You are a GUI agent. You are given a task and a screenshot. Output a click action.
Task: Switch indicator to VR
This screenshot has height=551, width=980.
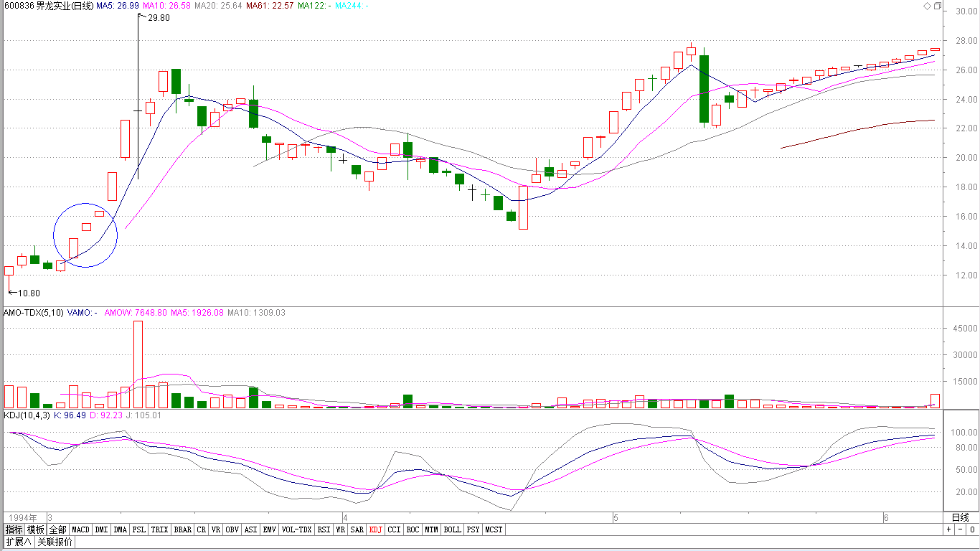215,529
